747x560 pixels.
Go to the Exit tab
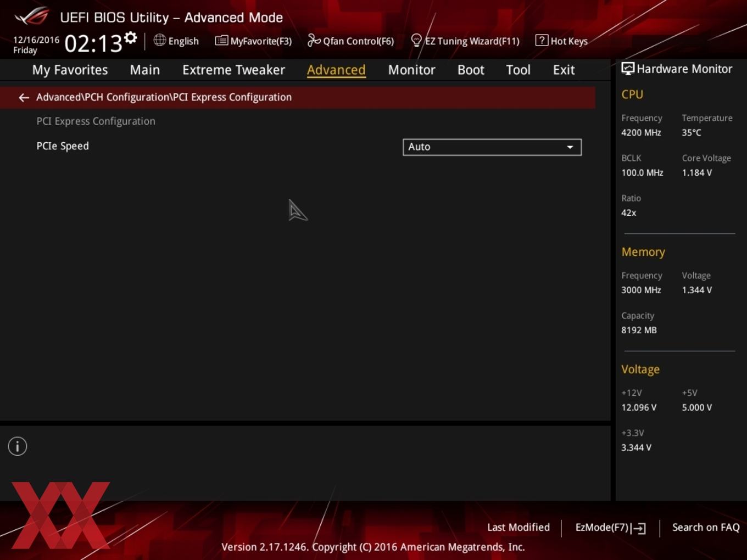point(564,70)
